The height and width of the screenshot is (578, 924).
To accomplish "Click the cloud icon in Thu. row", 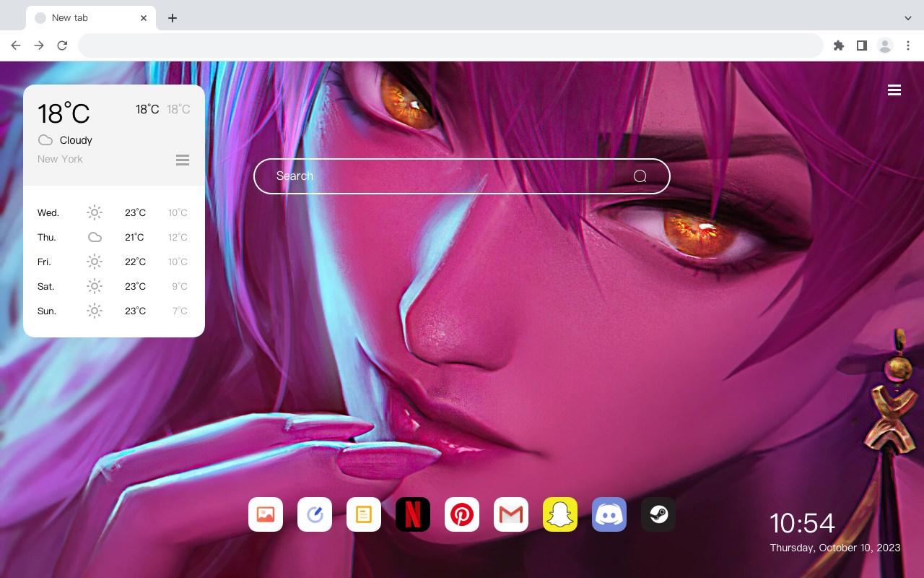I will point(95,237).
